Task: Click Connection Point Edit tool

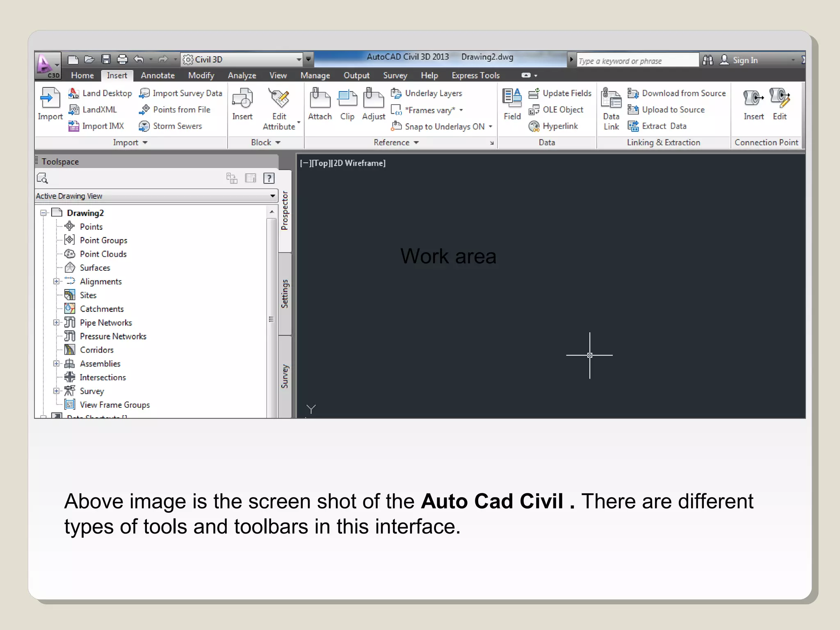Action: 780,105
